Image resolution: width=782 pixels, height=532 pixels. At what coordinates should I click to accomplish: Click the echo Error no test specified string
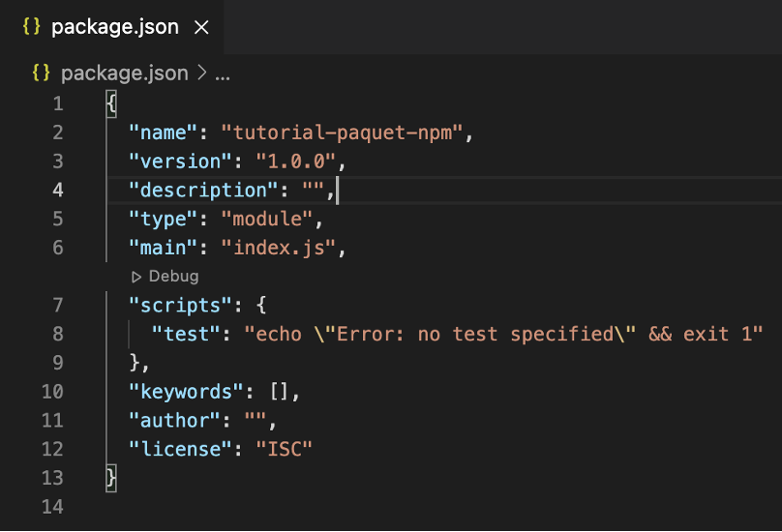(503, 334)
